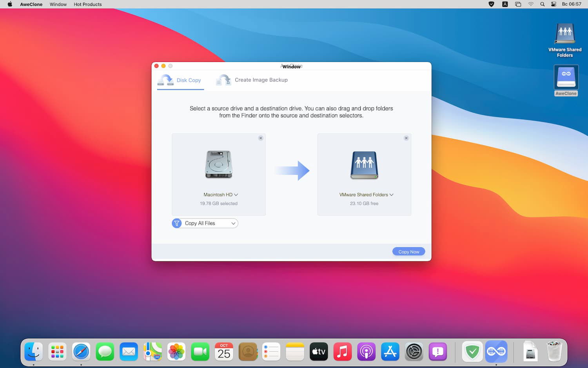Viewport: 588px width, 368px height.
Task: Click the 19.78 GB selected text
Action: pyautogui.click(x=219, y=204)
